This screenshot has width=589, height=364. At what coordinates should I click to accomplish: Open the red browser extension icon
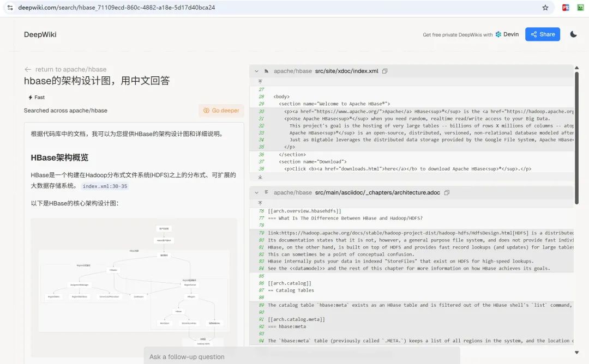click(566, 8)
